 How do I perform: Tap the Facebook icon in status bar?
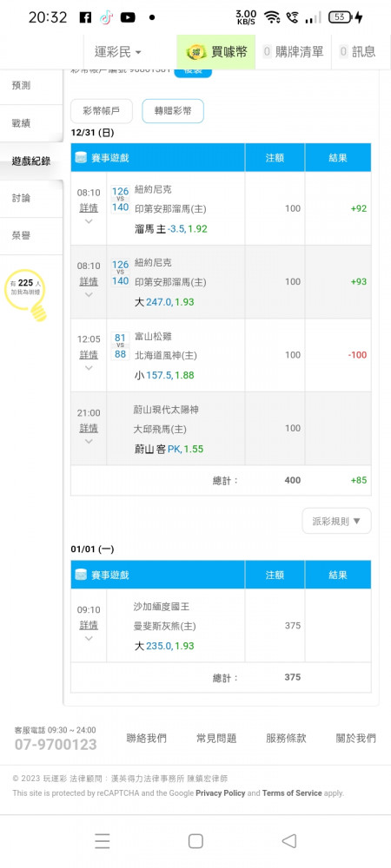coord(85,17)
